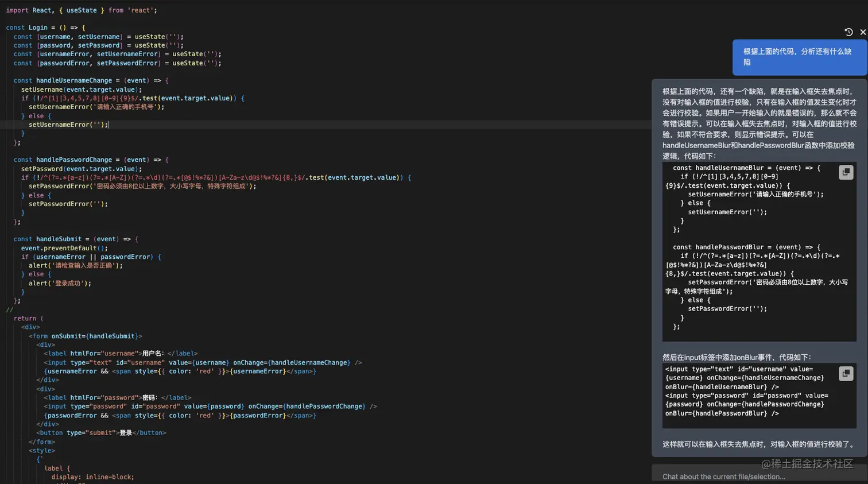The width and height of the screenshot is (868, 484).
Task: Click the chat's closing sentence "这样就可以在输入框失去焦点时…"
Action: [x=758, y=444]
